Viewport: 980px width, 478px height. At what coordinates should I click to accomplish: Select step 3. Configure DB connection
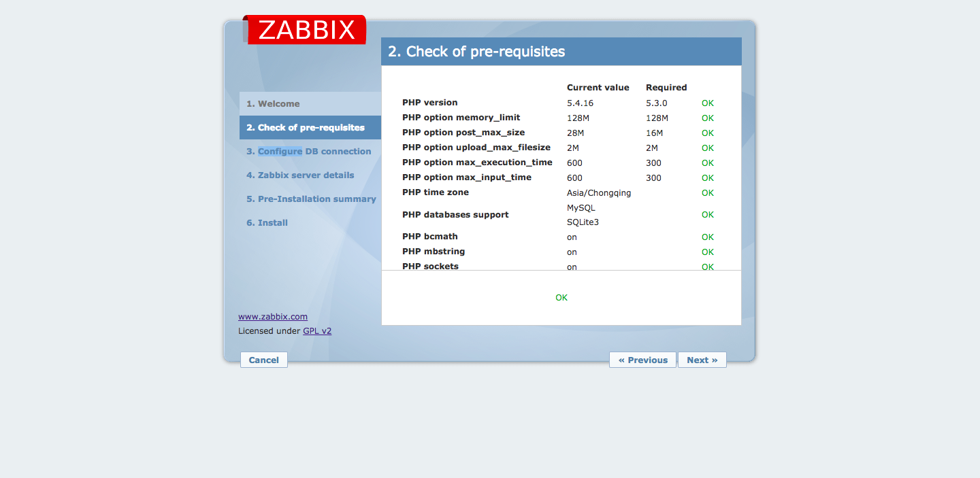310,151
